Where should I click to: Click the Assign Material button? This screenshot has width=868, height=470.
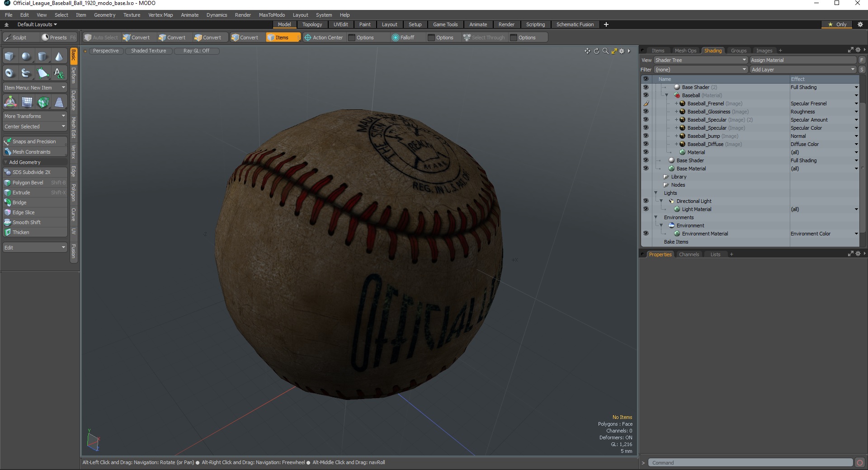(803, 60)
